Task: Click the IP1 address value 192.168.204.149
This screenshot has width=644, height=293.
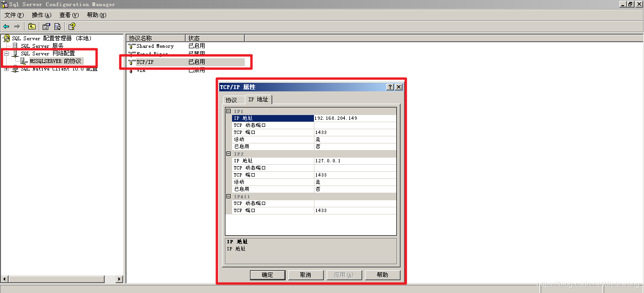Action: [x=355, y=118]
